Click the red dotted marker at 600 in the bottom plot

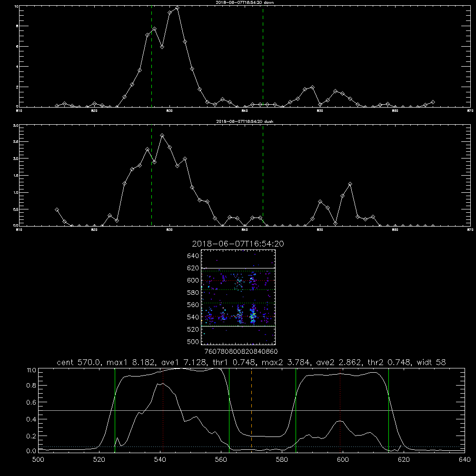[340, 410]
